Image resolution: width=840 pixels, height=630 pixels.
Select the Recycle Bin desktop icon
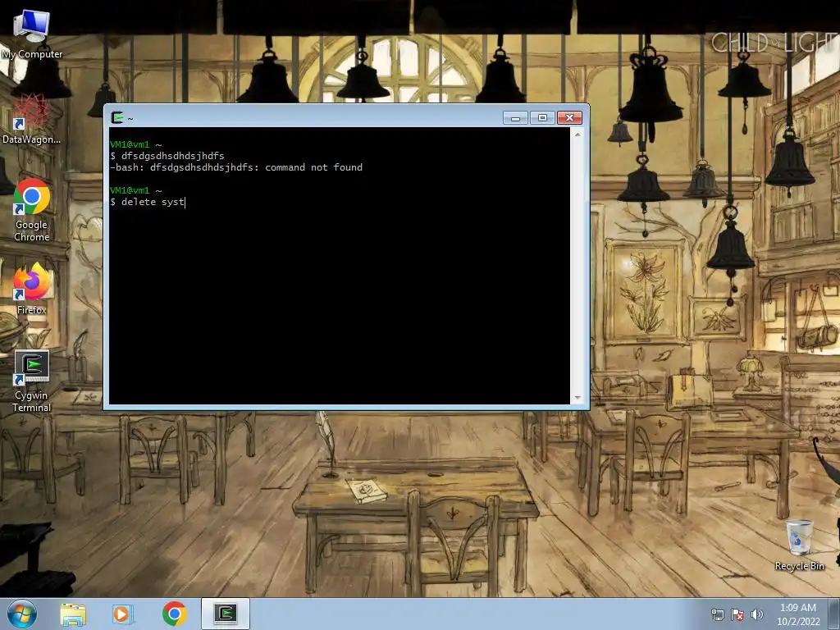pos(799,545)
